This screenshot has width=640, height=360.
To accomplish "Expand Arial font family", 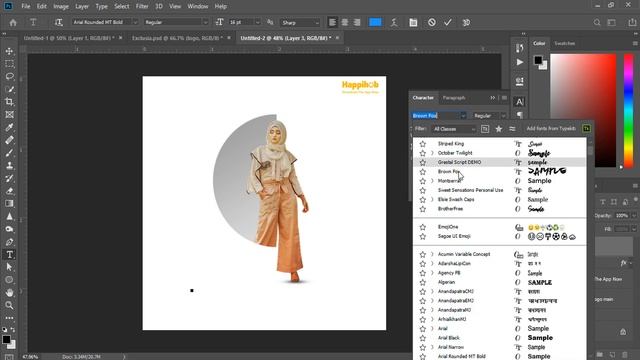I will click(x=432, y=329).
